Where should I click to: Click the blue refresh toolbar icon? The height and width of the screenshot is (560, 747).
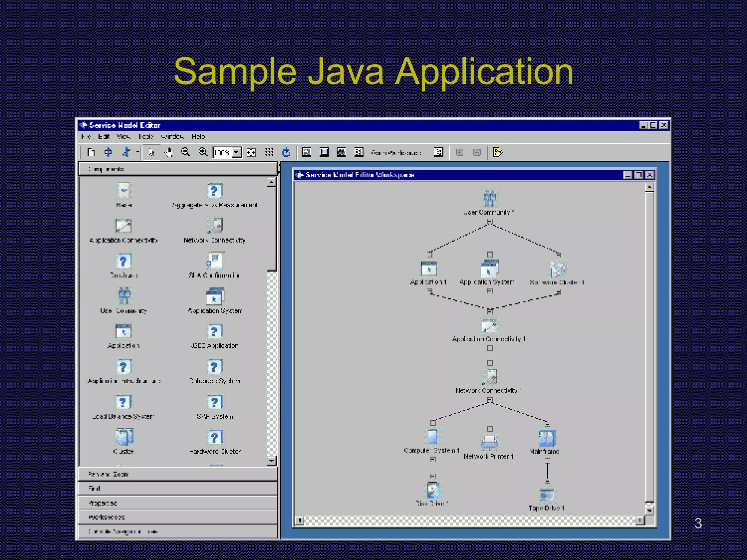tap(286, 152)
